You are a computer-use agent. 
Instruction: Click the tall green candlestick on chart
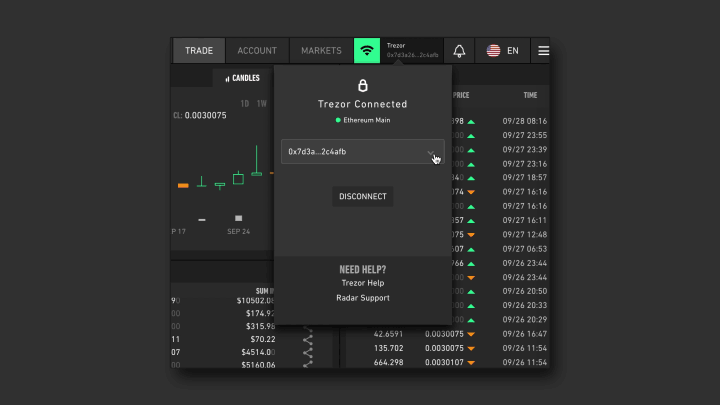pos(256,161)
